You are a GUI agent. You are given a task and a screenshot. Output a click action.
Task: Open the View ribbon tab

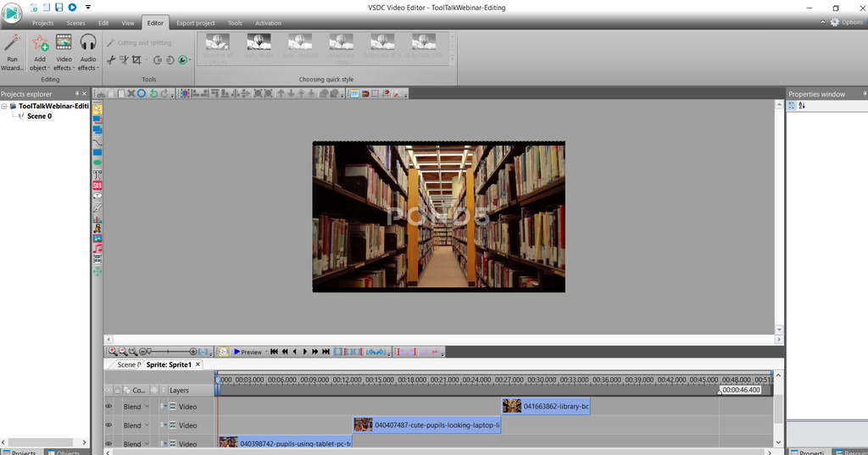pyautogui.click(x=128, y=23)
